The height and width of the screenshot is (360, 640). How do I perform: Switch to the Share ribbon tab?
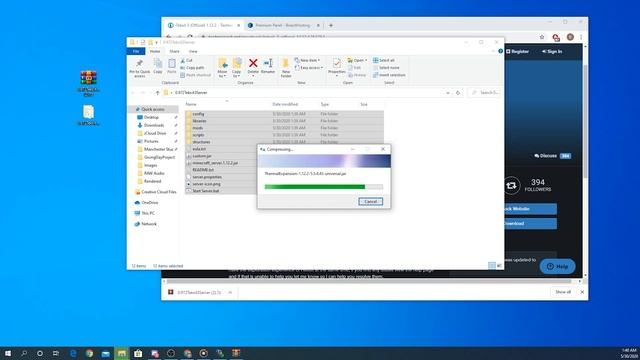(174, 51)
